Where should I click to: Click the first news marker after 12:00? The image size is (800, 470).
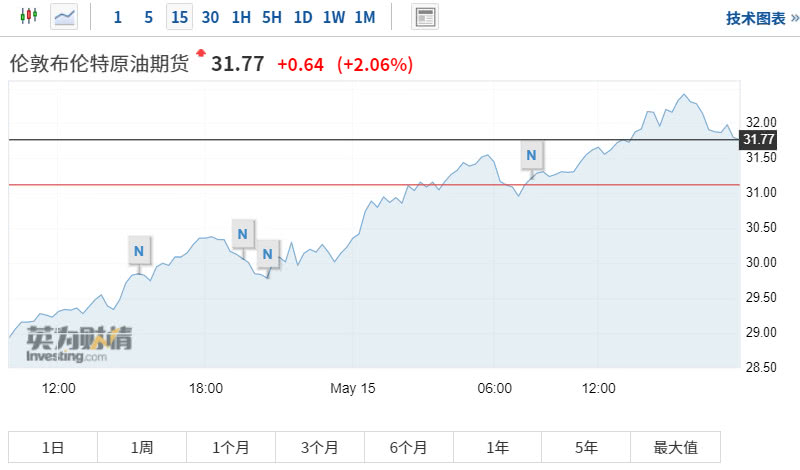[140, 249]
